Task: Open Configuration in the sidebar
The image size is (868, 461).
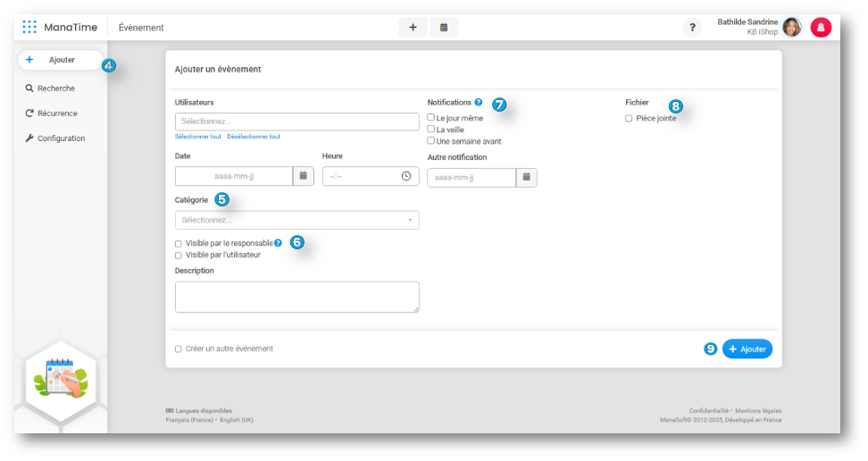Action: coord(54,138)
